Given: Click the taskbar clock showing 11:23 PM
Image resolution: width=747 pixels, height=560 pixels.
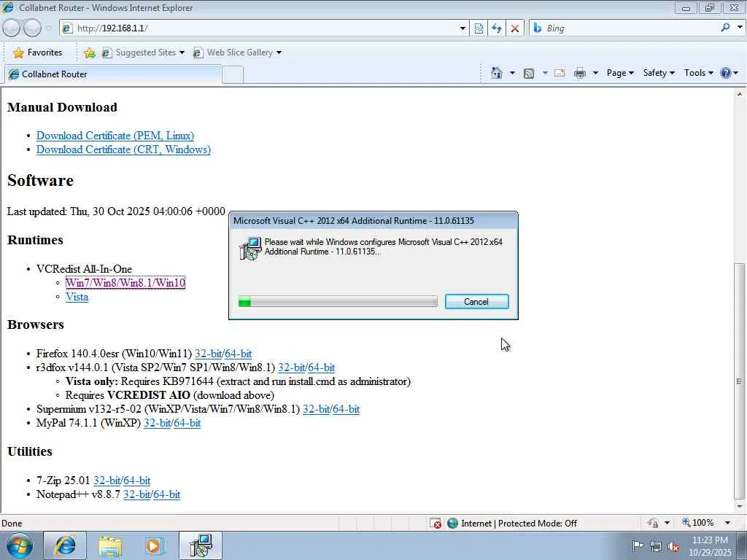Looking at the screenshot, I should pos(710,546).
